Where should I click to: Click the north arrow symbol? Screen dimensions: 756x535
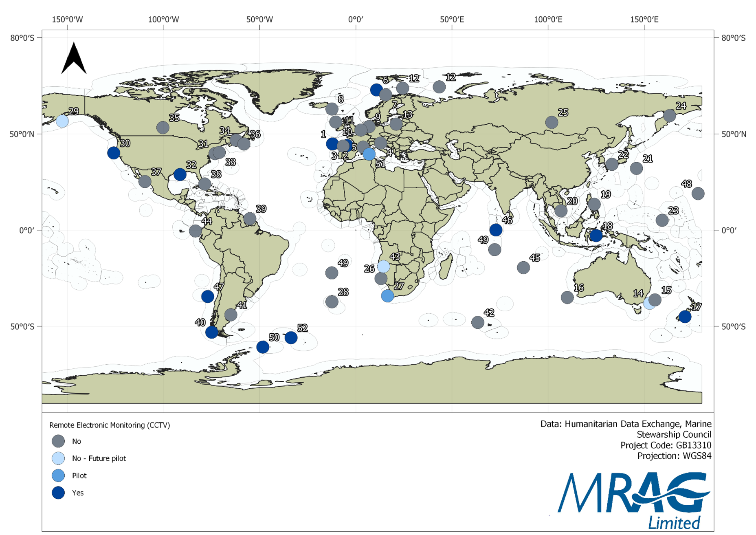[x=74, y=59]
